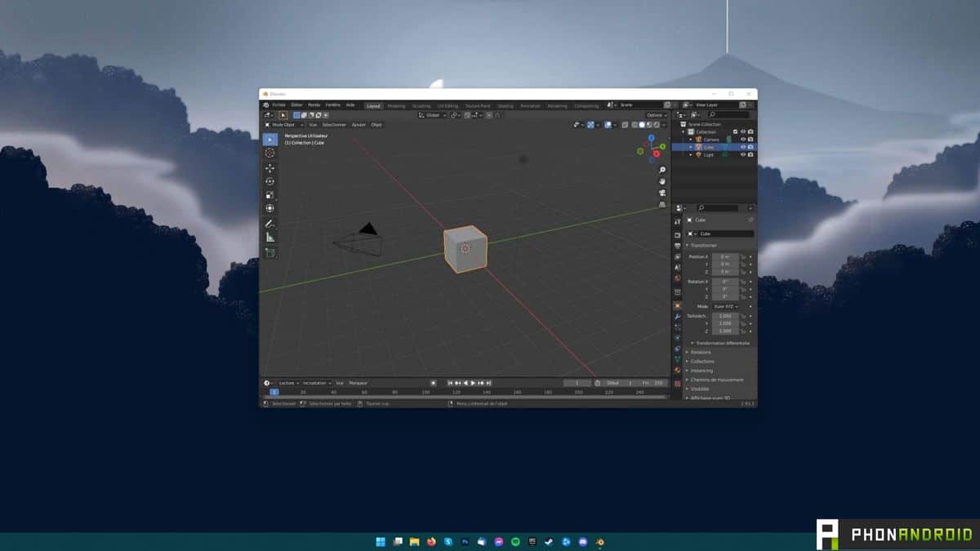
Task: Disable Light in renders via camera icon
Action: click(x=751, y=154)
